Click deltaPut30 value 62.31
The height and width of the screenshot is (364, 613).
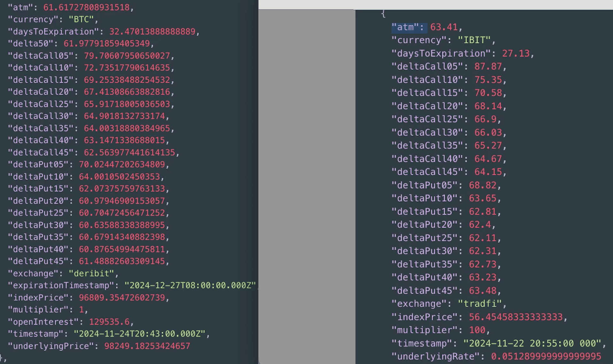click(483, 251)
